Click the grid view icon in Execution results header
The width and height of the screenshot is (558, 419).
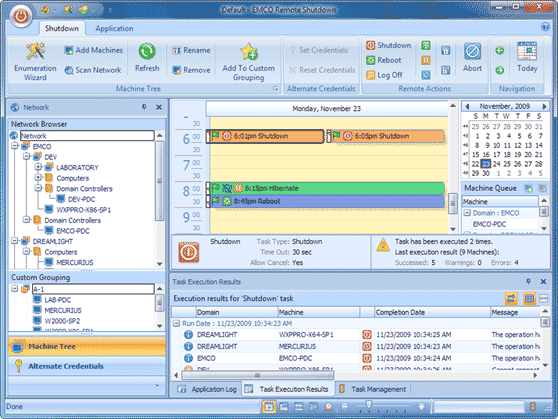pyautogui.click(x=529, y=299)
